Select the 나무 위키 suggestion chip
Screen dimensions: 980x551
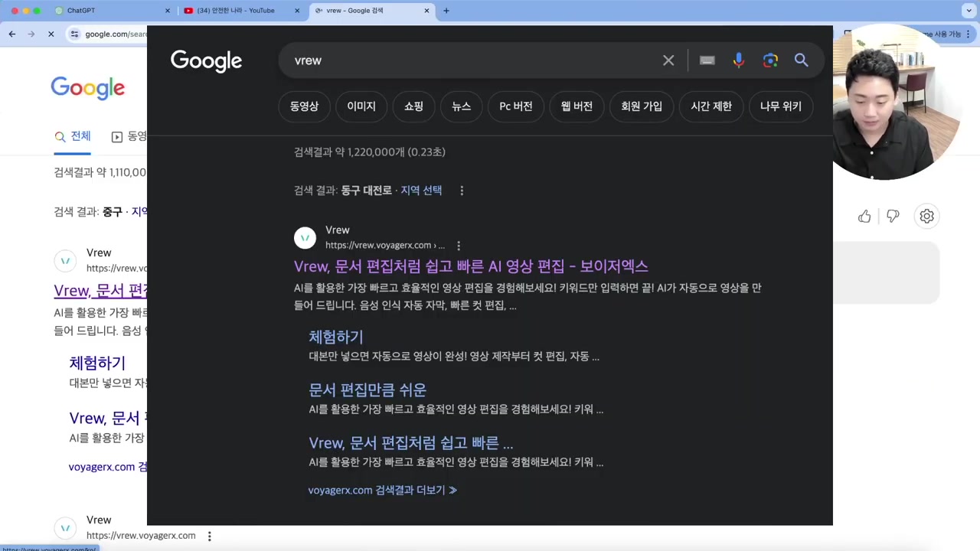(781, 106)
